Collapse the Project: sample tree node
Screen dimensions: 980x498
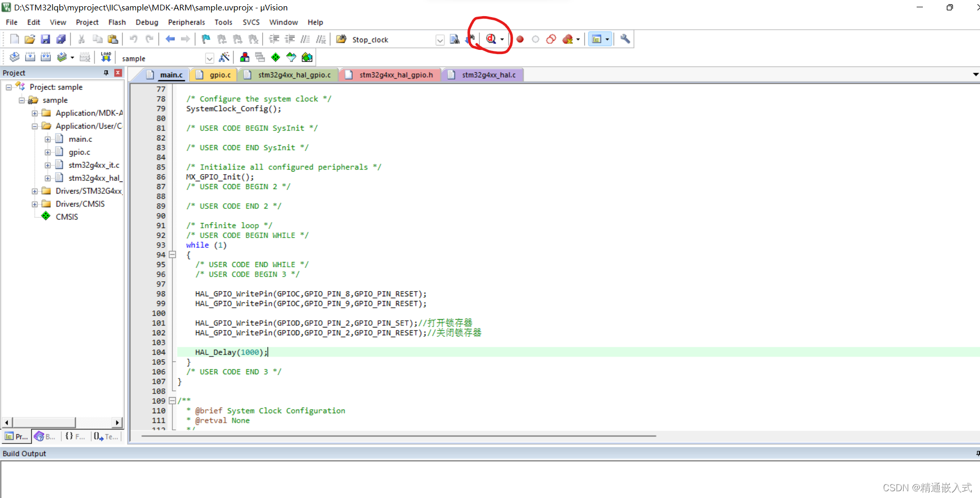[x=9, y=87]
